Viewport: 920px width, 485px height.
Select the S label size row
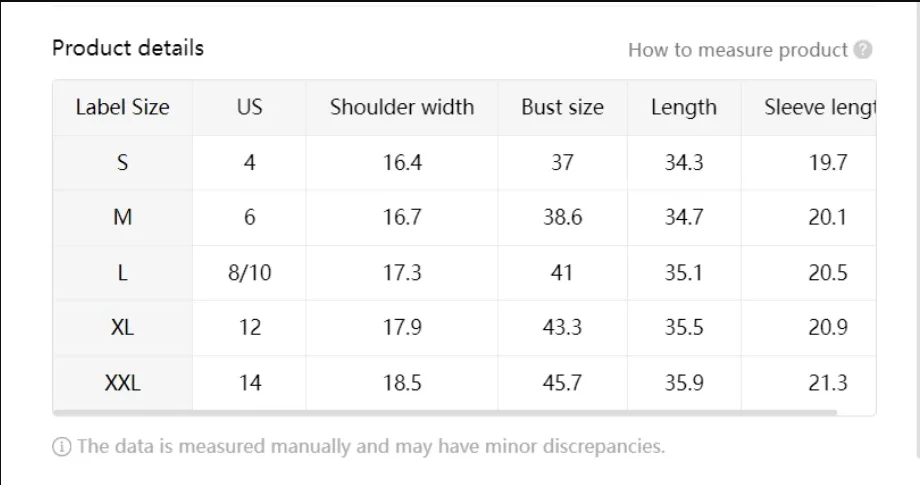(x=464, y=162)
